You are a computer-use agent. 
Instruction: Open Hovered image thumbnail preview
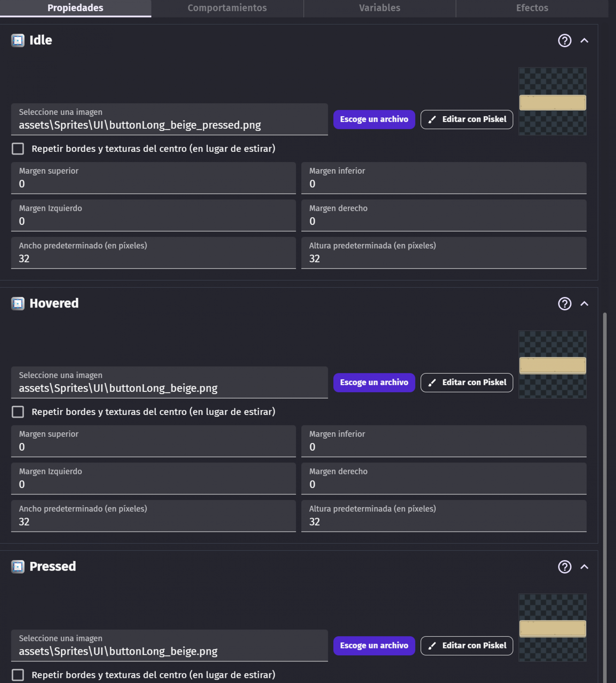tap(552, 364)
